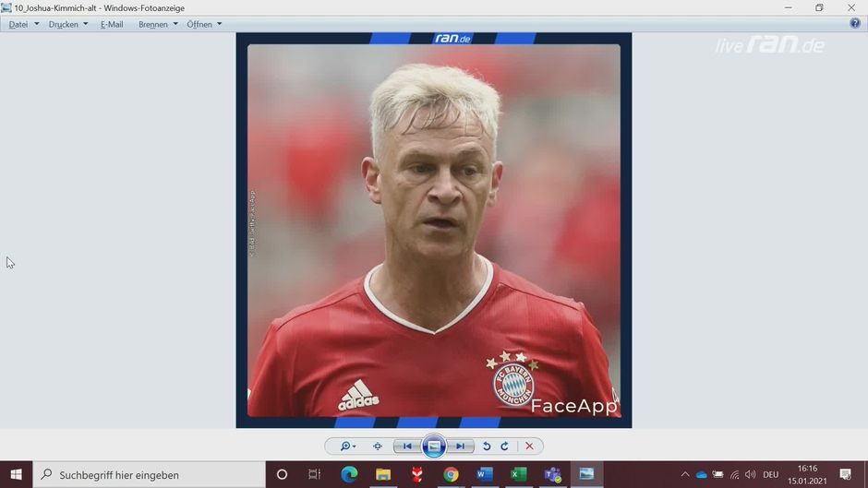The image size is (868, 488).
Task: Delete the photo with red X
Action: click(529, 446)
